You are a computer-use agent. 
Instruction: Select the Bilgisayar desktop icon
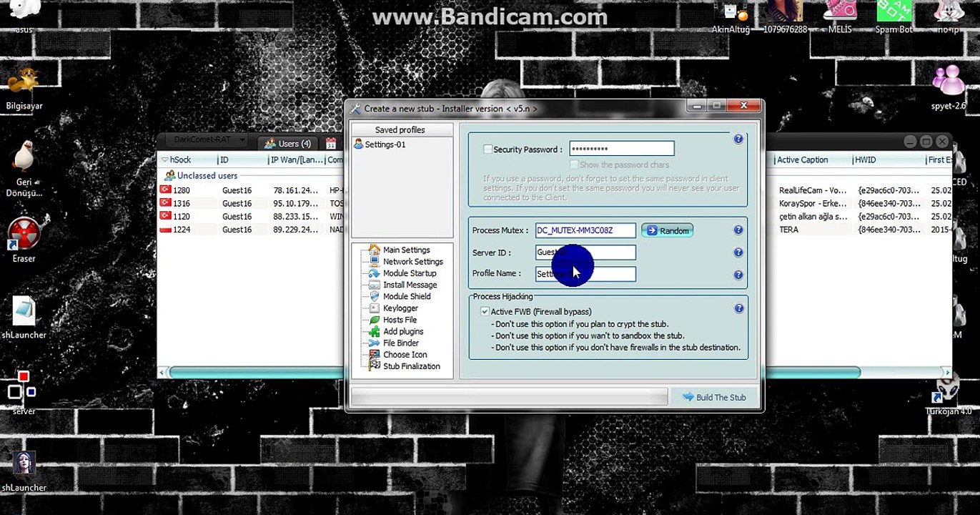click(x=24, y=89)
